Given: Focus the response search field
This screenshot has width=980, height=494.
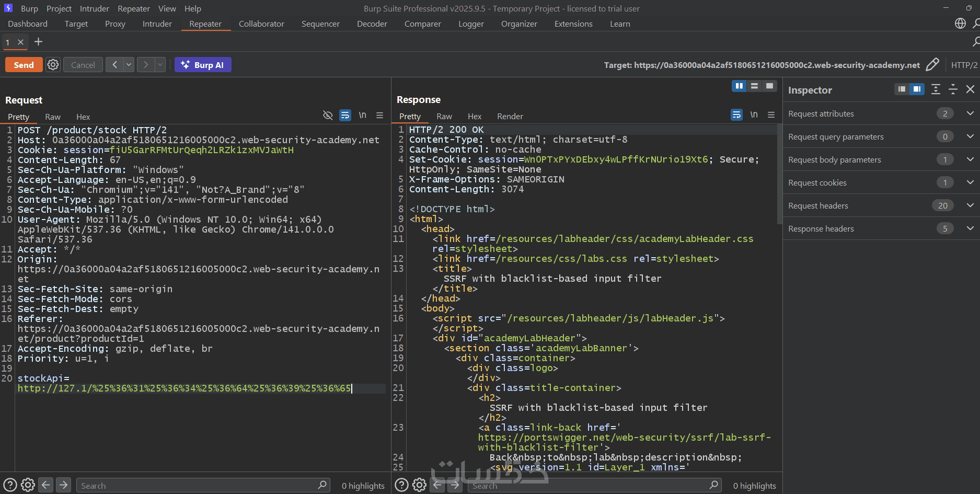Looking at the screenshot, I should [595, 485].
